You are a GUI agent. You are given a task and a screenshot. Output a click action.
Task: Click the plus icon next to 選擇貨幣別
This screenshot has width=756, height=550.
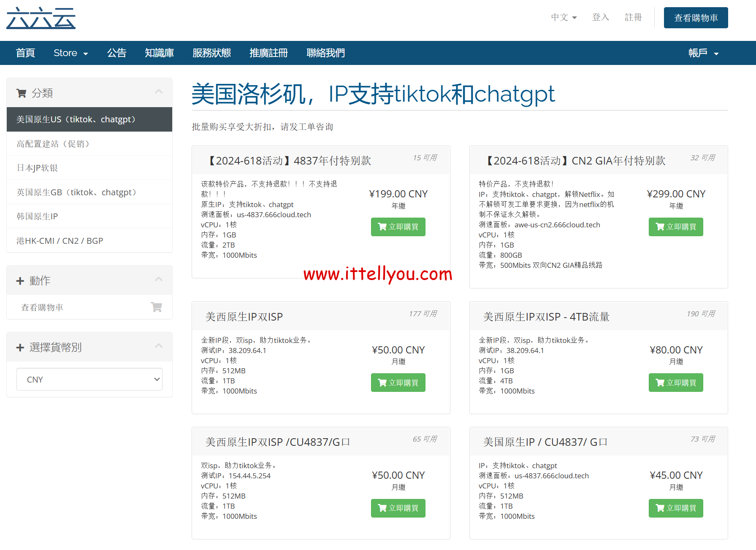(x=20, y=348)
